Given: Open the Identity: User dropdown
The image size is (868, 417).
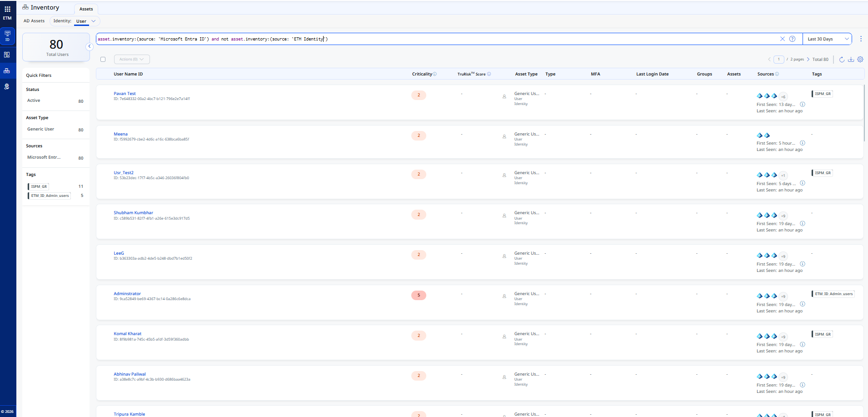Looking at the screenshot, I should click(75, 21).
